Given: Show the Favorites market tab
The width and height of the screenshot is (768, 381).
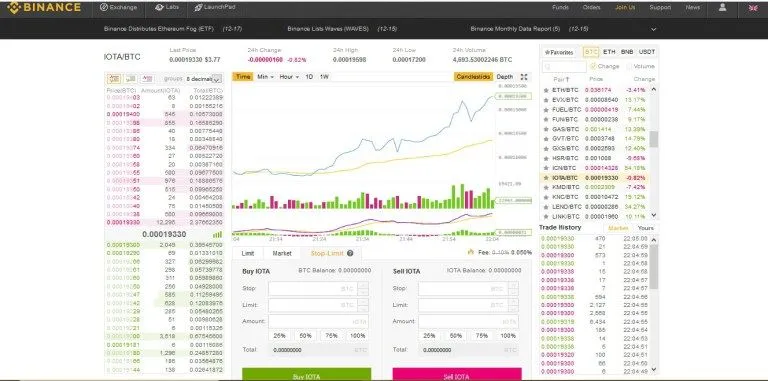Looking at the screenshot, I should [558, 52].
